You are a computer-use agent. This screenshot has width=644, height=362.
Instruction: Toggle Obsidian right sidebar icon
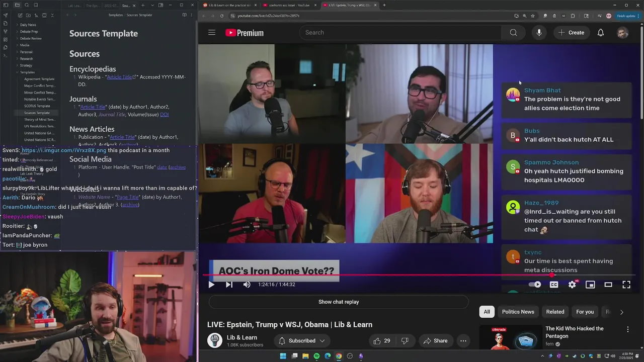160,5
